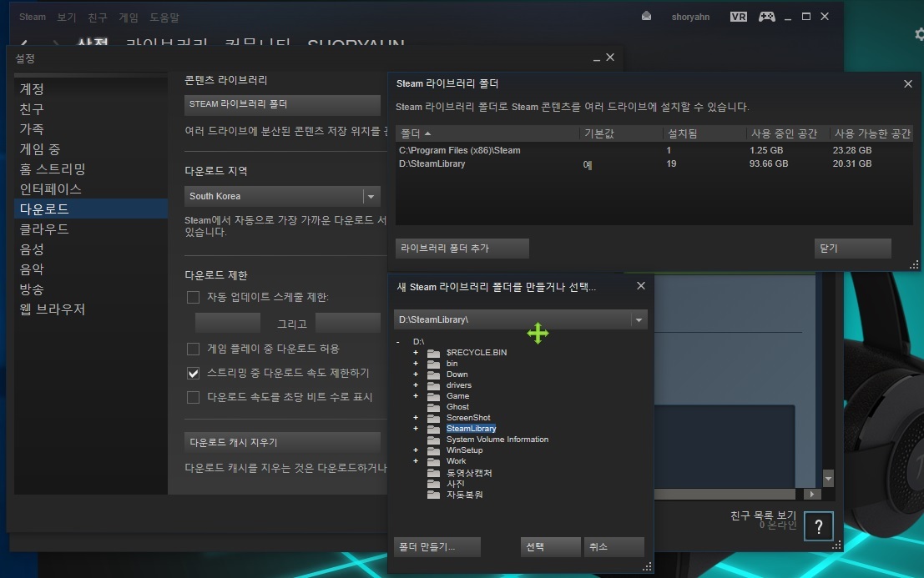
Task: Expand the $RECYCLE.BIN folder node
Action: click(416, 353)
